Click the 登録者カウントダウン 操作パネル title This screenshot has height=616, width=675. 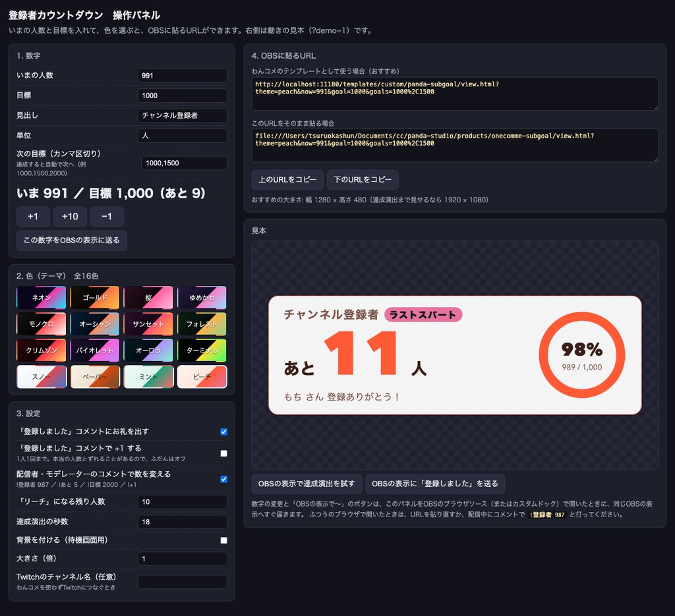84,15
